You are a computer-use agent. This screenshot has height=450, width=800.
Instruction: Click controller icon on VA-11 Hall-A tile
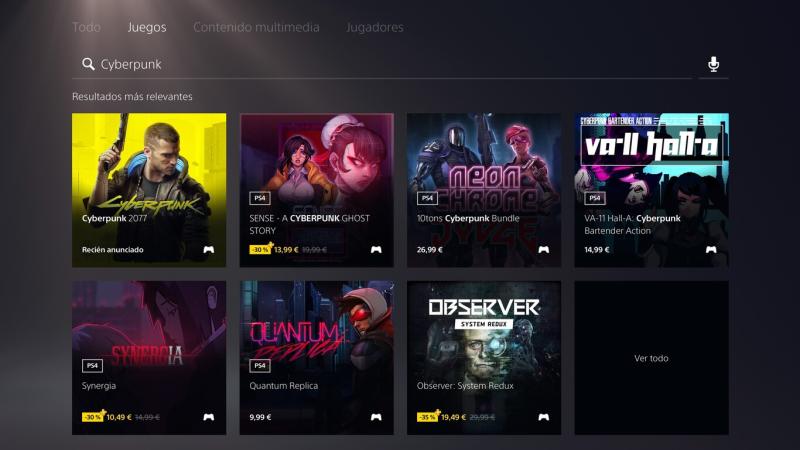pyautogui.click(x=711, y=249)
